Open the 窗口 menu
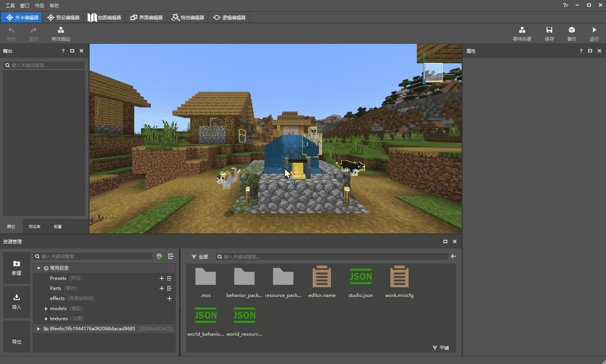 [25, 5]
